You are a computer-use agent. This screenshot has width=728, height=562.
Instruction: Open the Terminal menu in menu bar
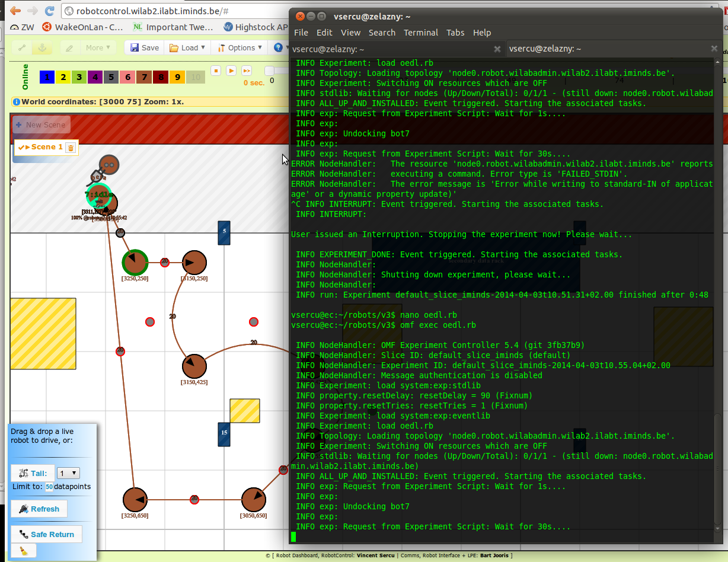pos(421,33)
